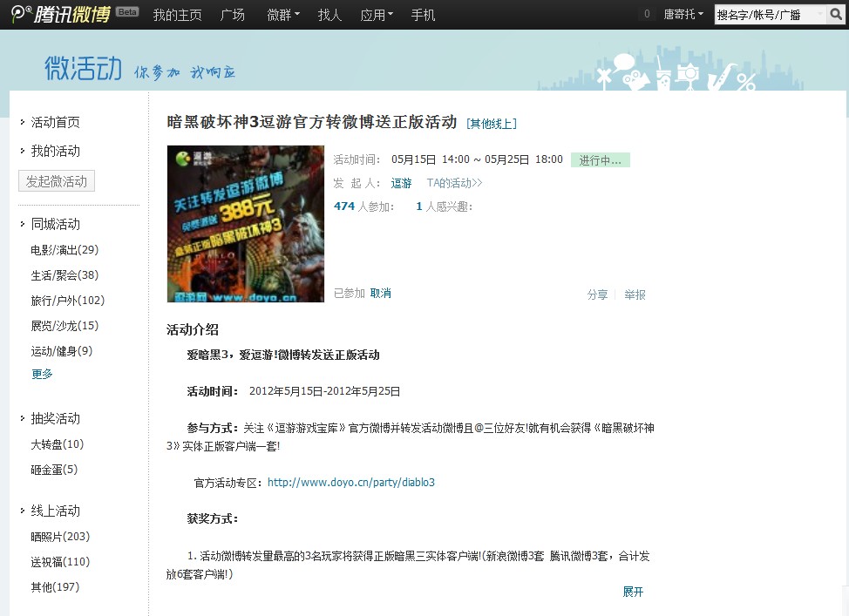The height and width of the screenshot is (616, 849).
Task: Select the 其他(197) category
Action: [55, 587]
